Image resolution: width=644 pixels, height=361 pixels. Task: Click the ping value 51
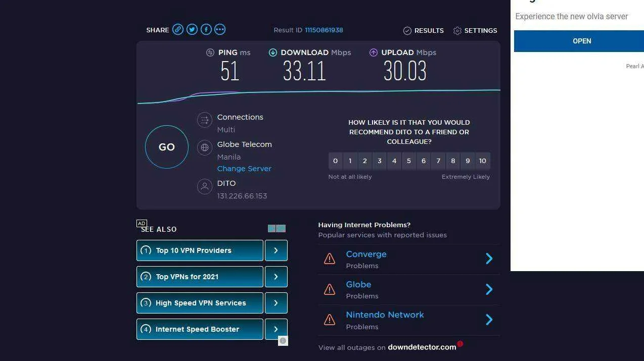(230, 71)
